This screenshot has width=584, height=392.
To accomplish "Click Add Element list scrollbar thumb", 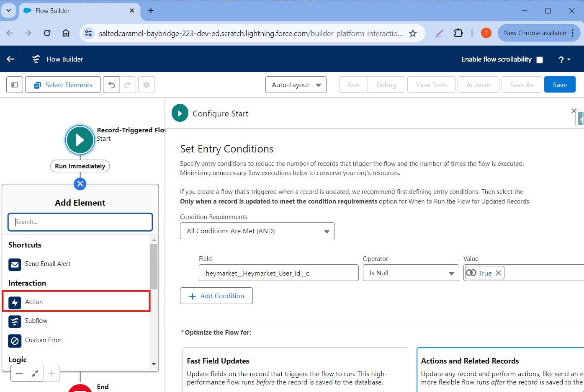I will (x=154, y=266).
